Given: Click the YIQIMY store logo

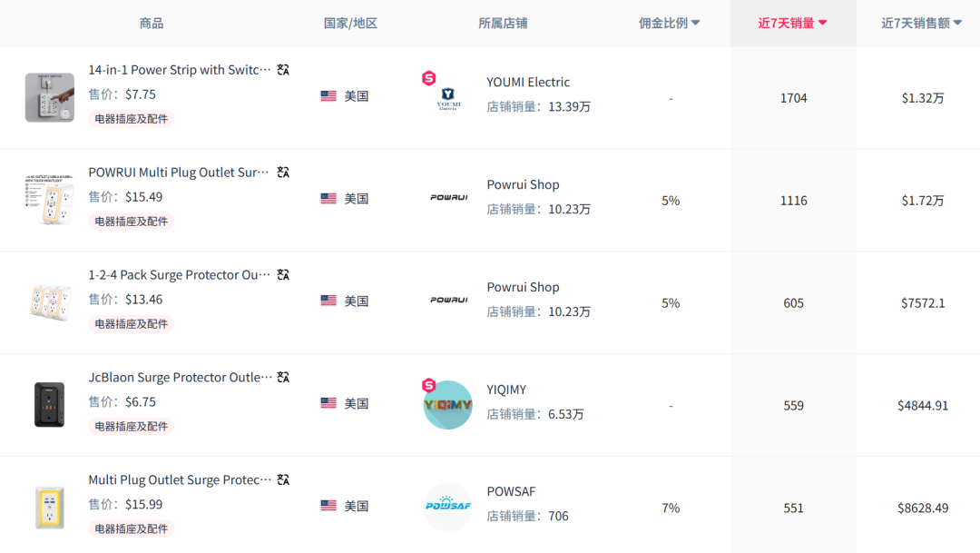Looking at the screenshot, I should tap(448, 405).
